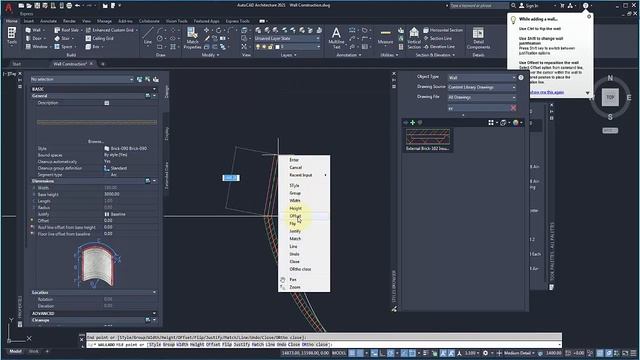
Task: Toggle the layer lock icon
Action: pos(270,47)
